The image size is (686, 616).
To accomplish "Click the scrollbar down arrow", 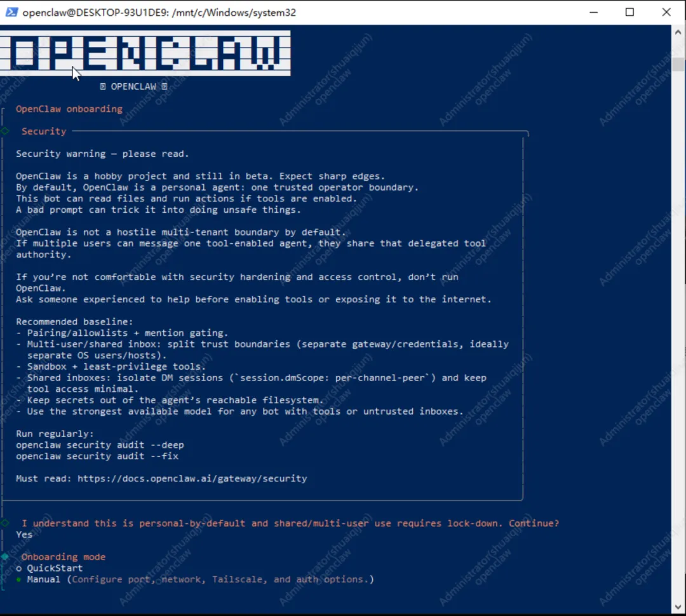I will (x=678, y=607).
